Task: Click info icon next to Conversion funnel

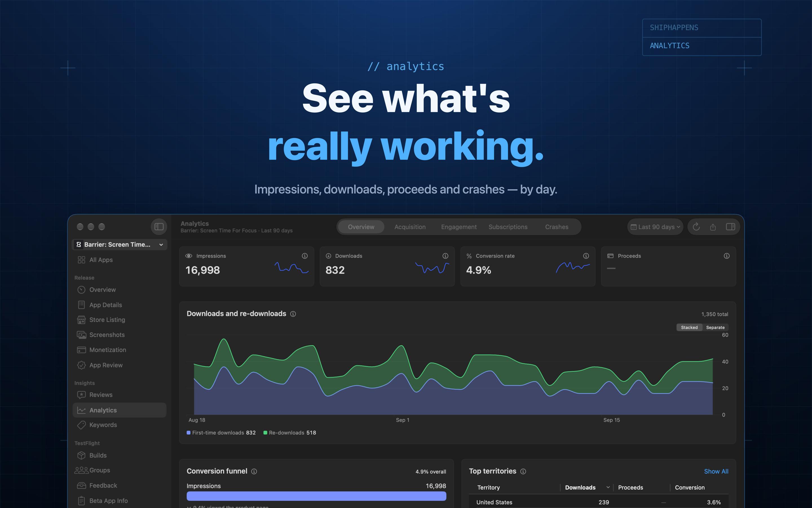Action: coord(254,471)
